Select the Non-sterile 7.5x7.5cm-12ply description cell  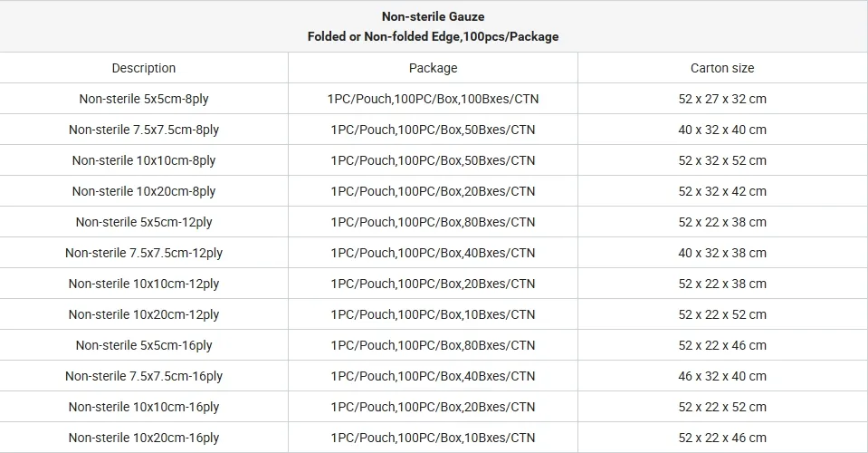144,253
